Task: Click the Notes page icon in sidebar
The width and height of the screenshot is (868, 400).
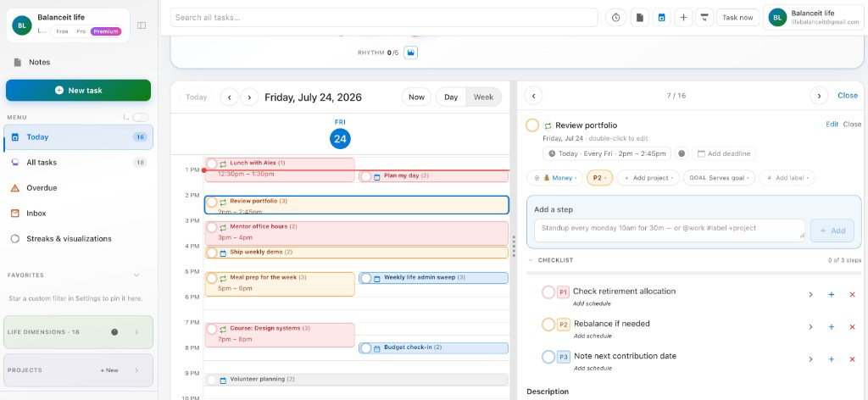Action: [x=18, y=62]
